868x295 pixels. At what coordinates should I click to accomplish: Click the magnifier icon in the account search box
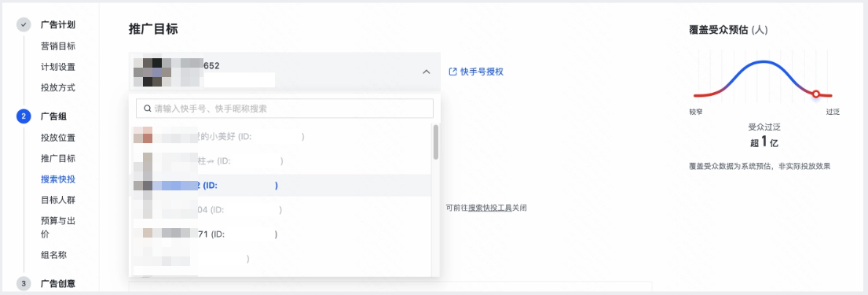point(147,109)
